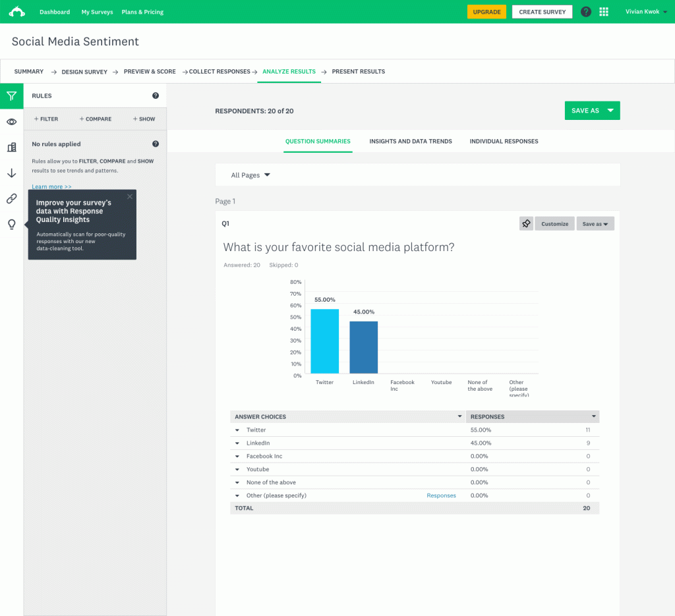Click the Customize button for Q1
Image resolution: width=675 pixels, height=616 pixels.
click(x=554, y=224)
